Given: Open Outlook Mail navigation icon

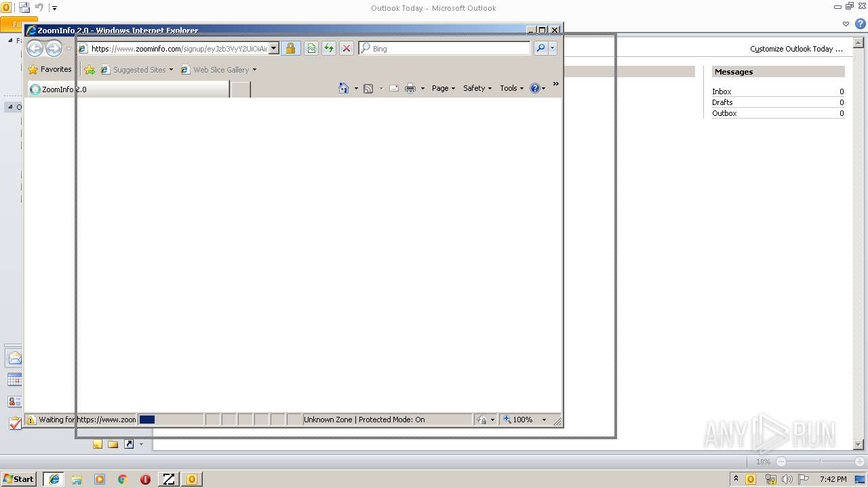Looking at the screenshot, I should click(14, 358).
